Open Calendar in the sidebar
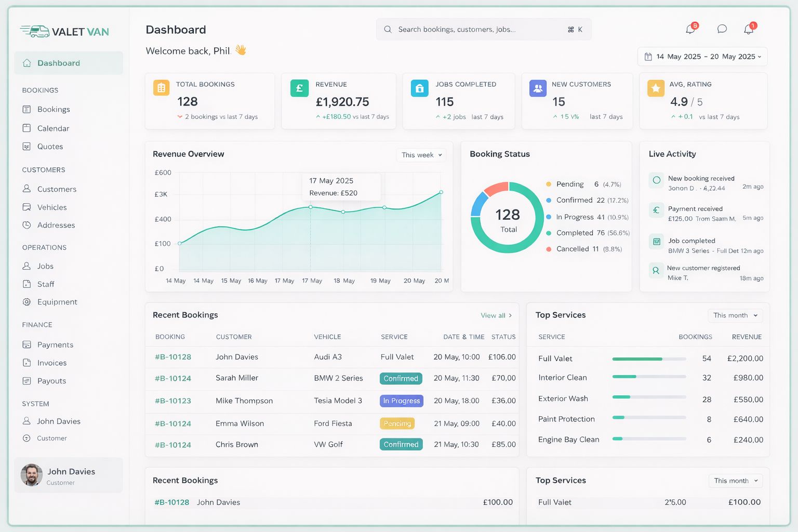This screenshot has height=532, width=798. click(53, 128)
